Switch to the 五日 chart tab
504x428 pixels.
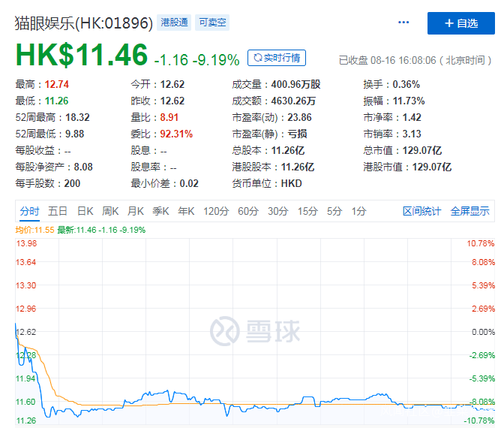[58, 212]
